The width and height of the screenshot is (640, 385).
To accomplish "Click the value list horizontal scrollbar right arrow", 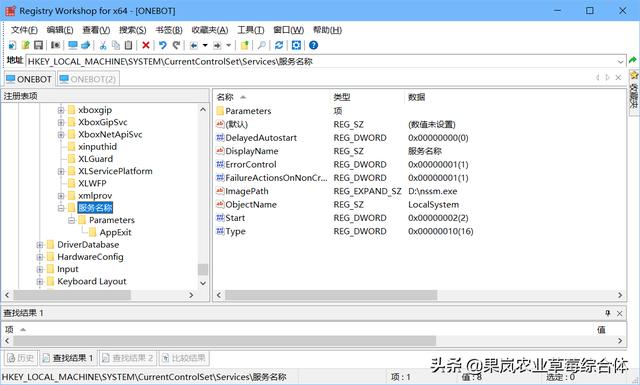I will (620, 295).
